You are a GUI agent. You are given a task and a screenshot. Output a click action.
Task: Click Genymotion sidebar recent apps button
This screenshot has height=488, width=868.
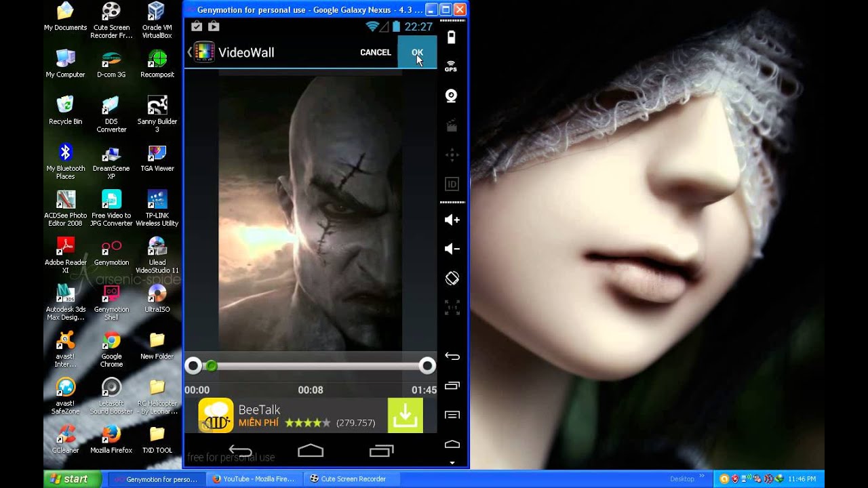(x=452, y=386)
